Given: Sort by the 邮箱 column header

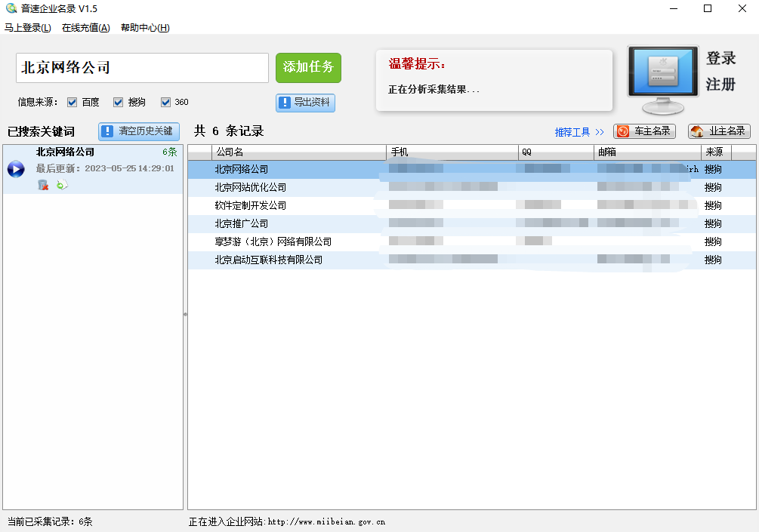Looking at the screenshot, I should pos(647,152).
